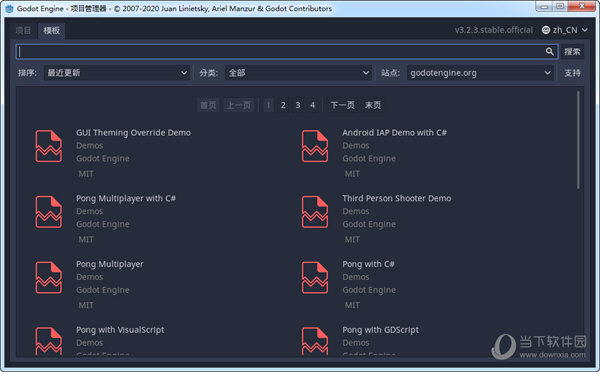Click Godot Engine author under GUI Theming Override Demo

(103, 159)
